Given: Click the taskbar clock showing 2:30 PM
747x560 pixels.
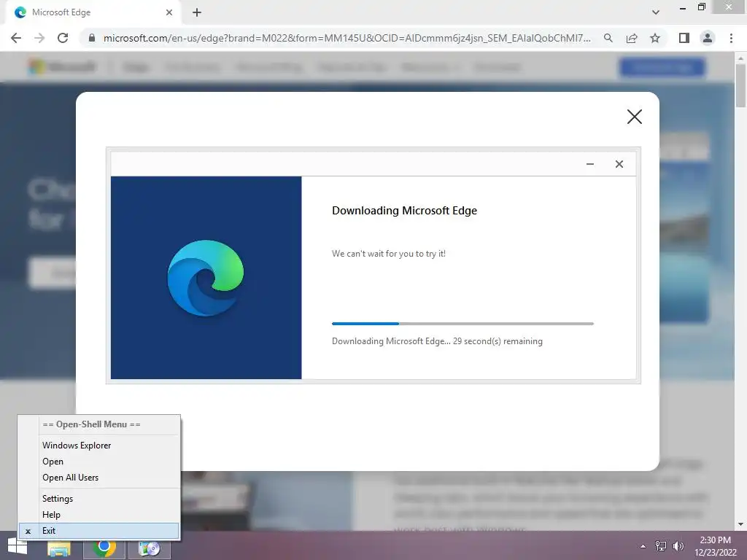Looking at the screenshot, I should click(x=715, y=546).
